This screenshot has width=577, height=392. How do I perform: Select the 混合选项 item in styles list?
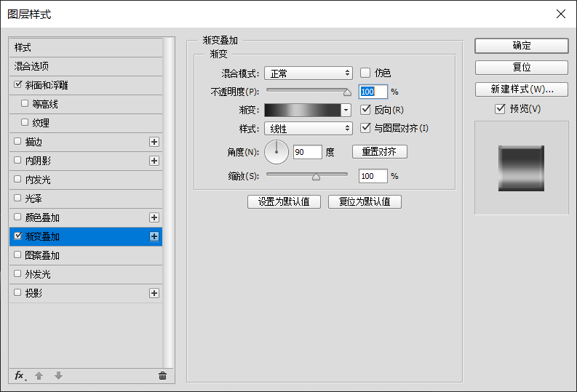pyautogui.click(x=86, y=67)
